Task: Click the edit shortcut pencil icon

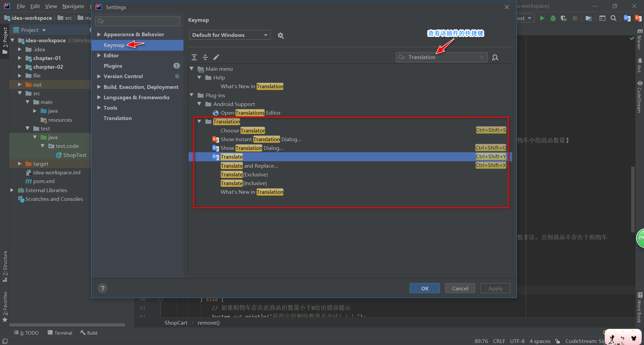Action: pyautogui.click(x=216, y=57)
